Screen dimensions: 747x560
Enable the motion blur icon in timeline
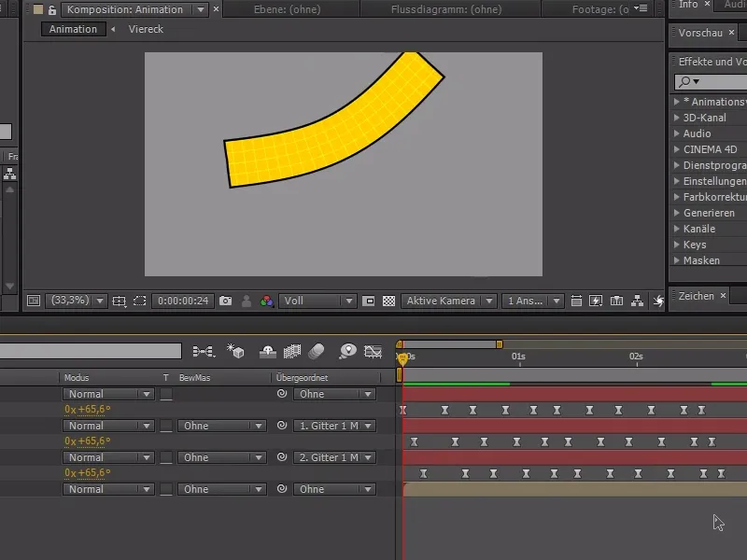[x=317, y=352]
